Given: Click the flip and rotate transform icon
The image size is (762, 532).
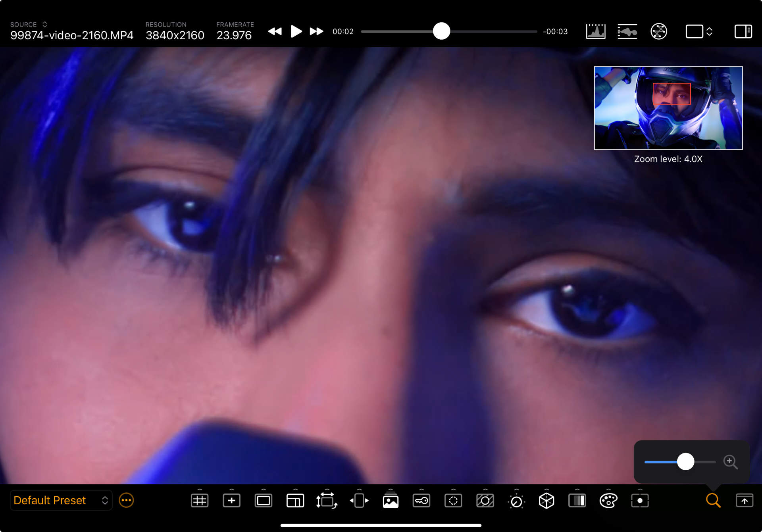Looking at the screenshot, I should click(x=326, y=501).
